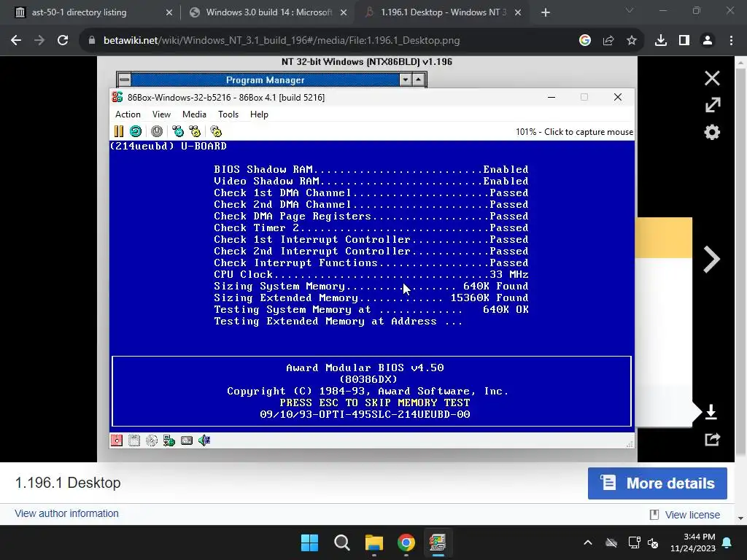This screenshot has width=747, height=560.
Task: Go back in browser history
Action: pos(16,41)
